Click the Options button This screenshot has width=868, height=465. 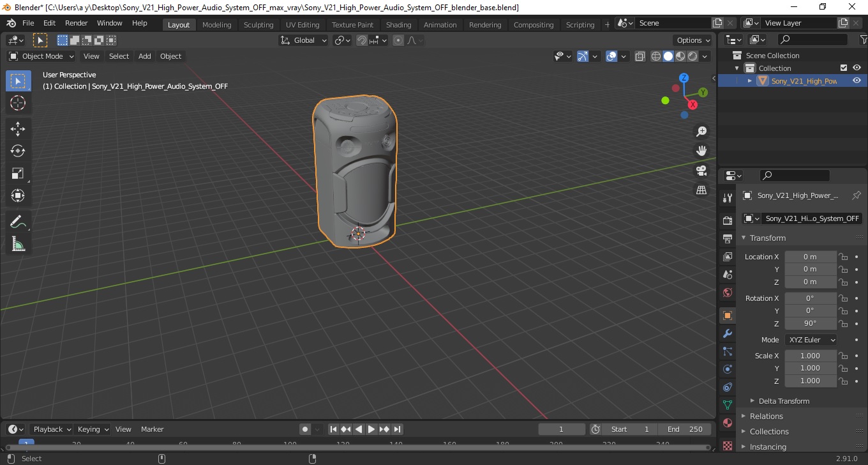pyautogui.click(x=694, y=40)
